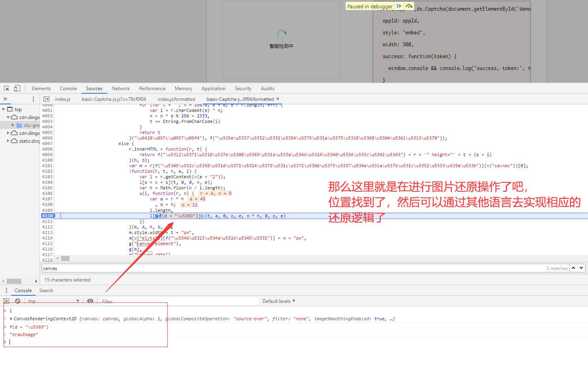The height and width of the screenshot is (374, 588).
Task: Activate the inspect element picker icon
Action: coord(7,89)
